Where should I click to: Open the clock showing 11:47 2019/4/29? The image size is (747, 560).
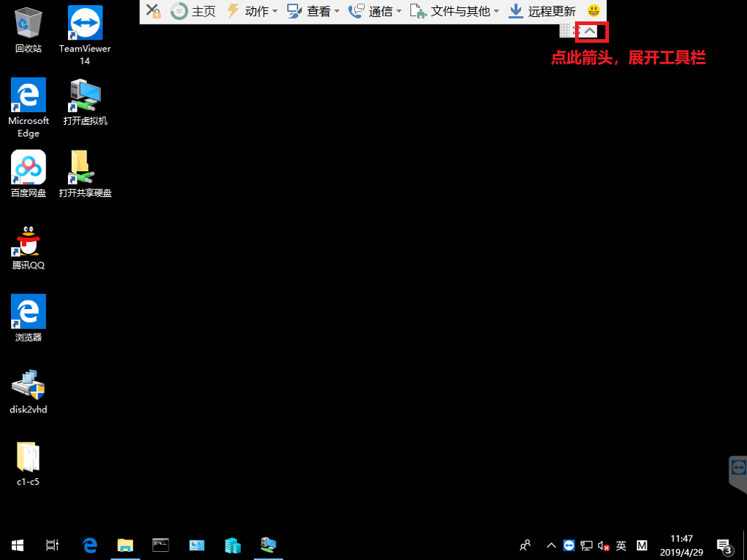(681, 545)
